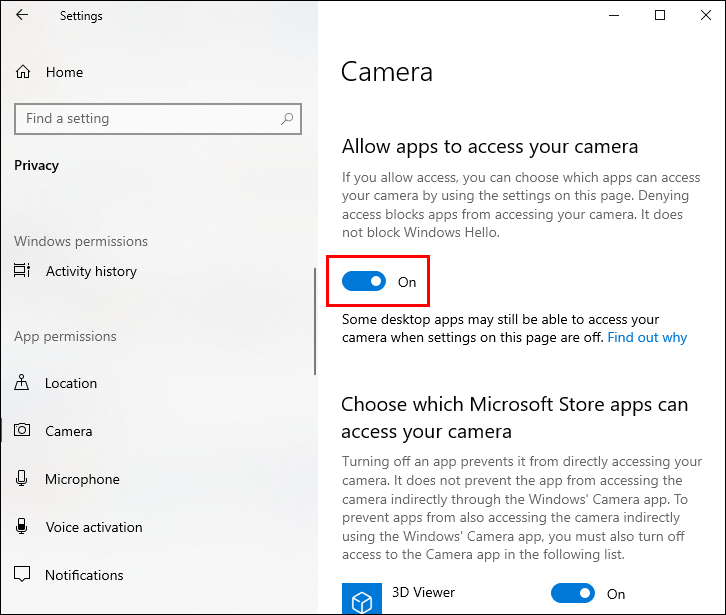
Task: Click the Home icon in sidebar
Action: tap(22, 72)
